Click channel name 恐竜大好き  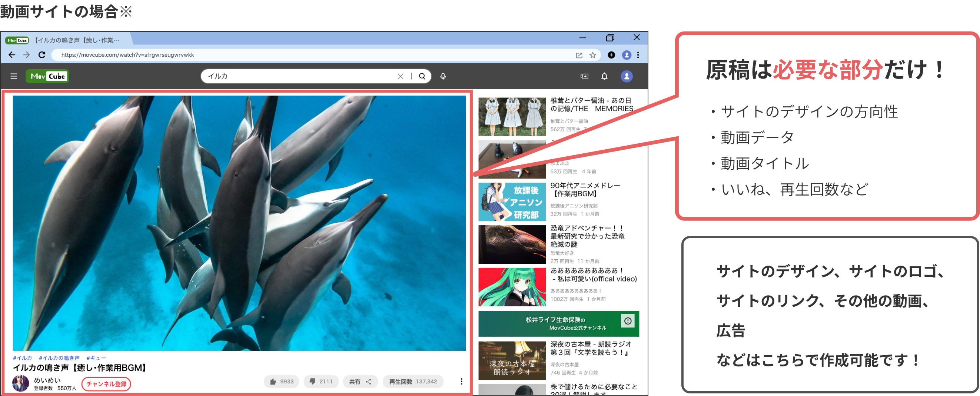tap(562, 253)
